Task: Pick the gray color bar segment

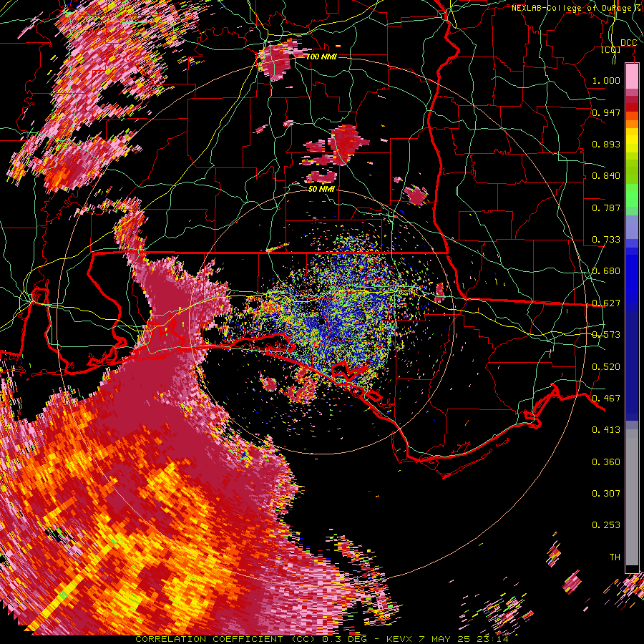Action: coord(632,497)
